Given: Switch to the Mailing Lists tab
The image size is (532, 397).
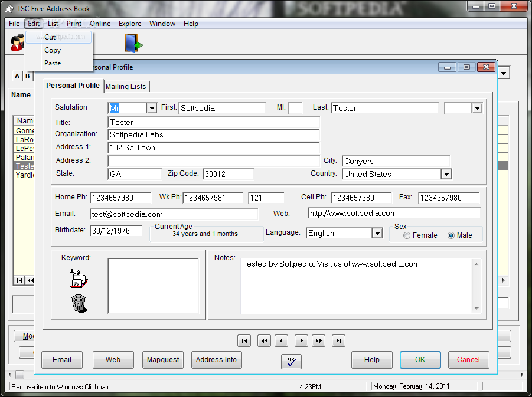Looking at the screenshot, I should pos(126,87).
